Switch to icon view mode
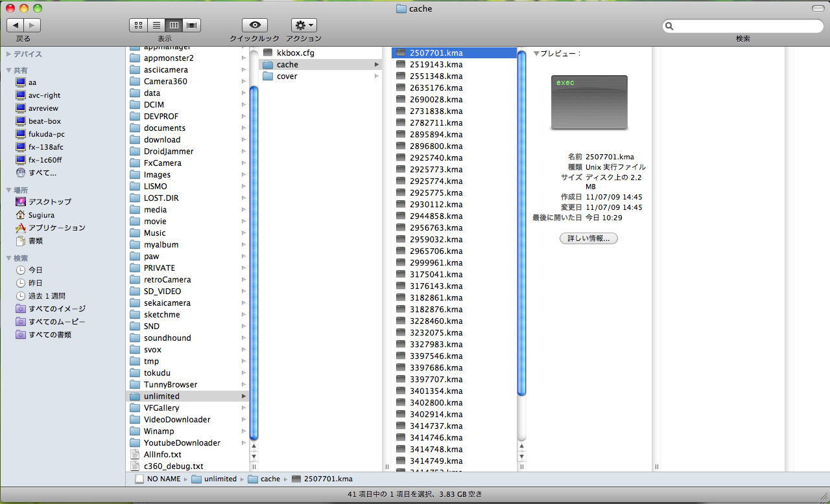Screen dimensions: 830x504 click(138, 25)
